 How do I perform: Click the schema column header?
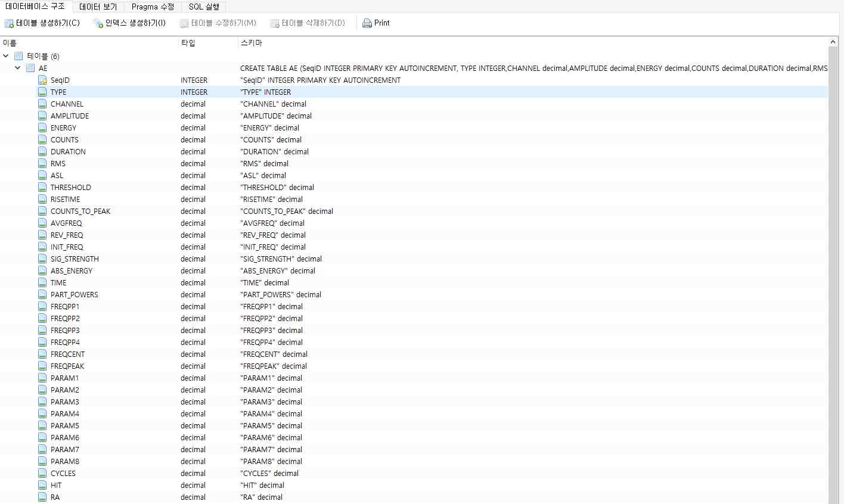coord(533,43)
